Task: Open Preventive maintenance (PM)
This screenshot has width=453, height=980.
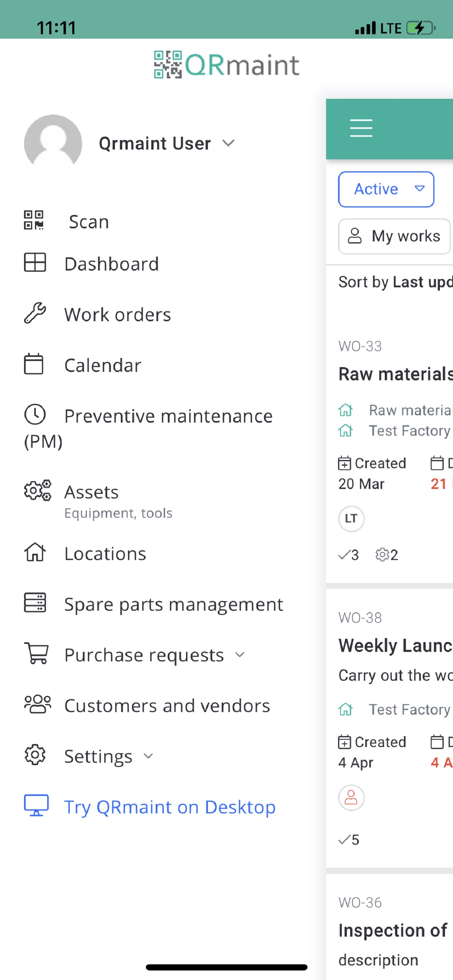Action: (x=148, y=428)
